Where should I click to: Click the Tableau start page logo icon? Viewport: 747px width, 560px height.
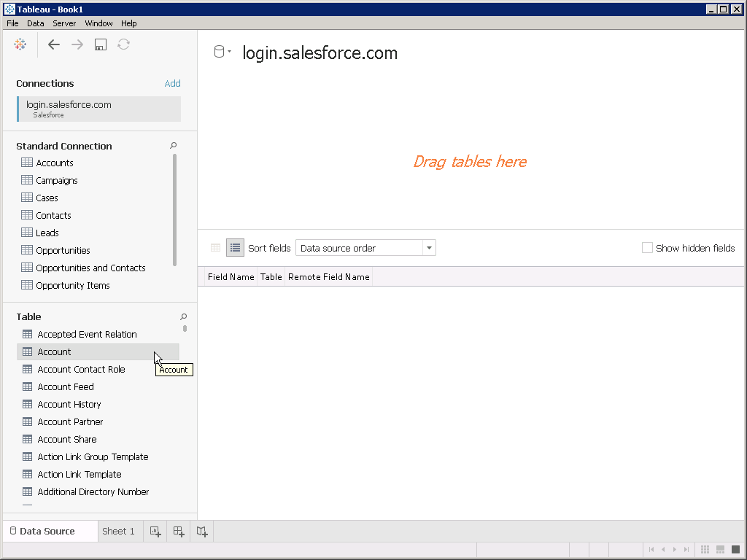[x=20, y=44]
